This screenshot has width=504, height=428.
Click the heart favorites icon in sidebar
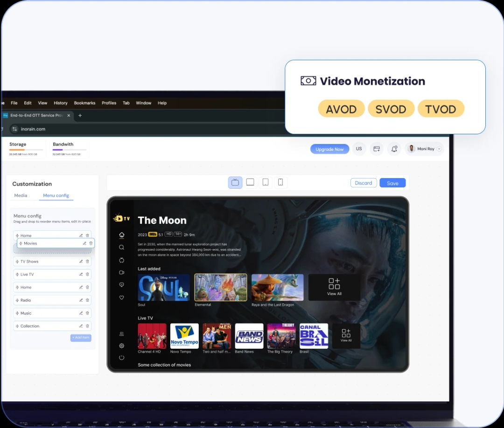(x=122, y=297)
